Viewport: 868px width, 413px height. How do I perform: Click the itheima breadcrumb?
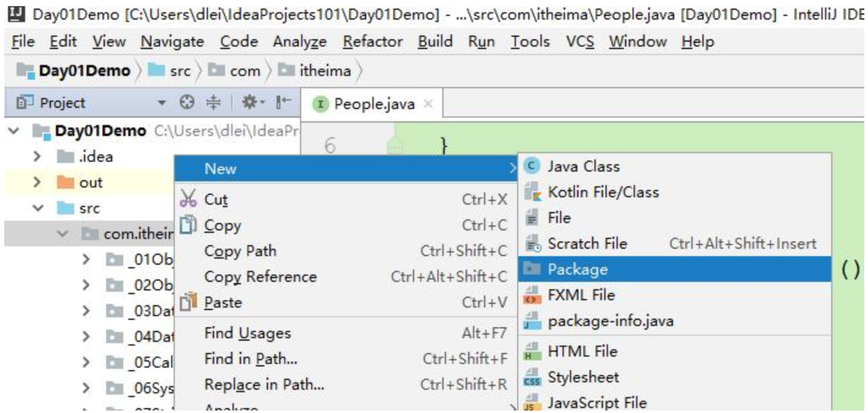(325, 71)
